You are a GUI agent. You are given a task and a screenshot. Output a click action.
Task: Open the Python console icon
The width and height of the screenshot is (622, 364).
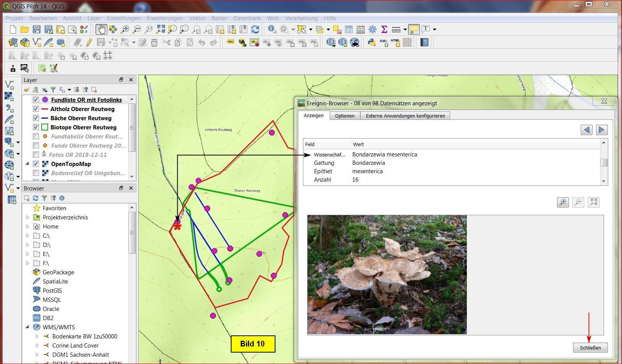click(371, 42)
